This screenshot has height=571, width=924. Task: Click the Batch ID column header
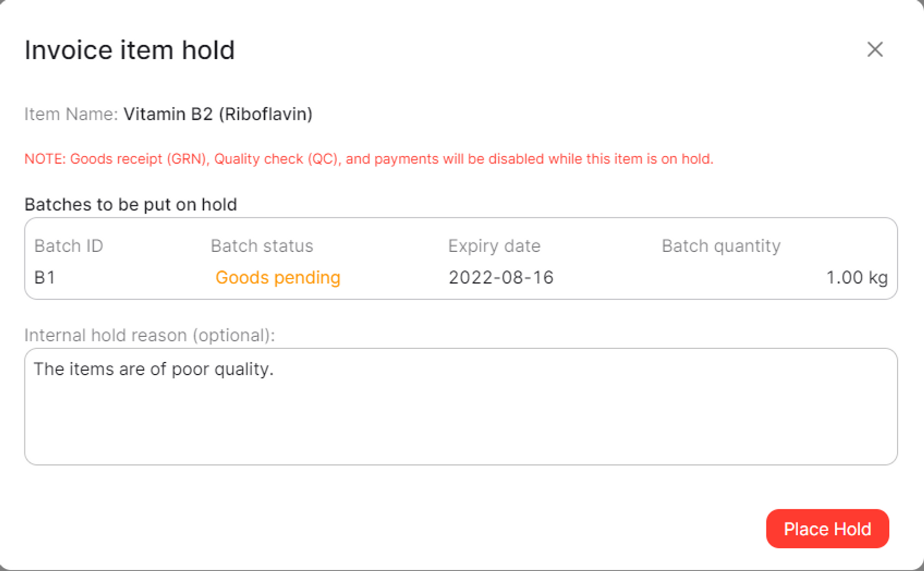pyautogui.click(x=69, y=246)
